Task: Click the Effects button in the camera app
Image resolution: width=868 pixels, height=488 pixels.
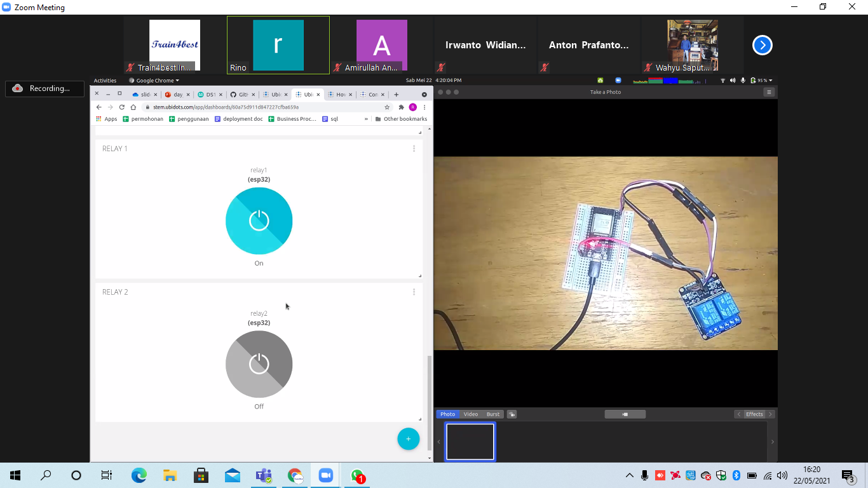Action: click(754, 414)
